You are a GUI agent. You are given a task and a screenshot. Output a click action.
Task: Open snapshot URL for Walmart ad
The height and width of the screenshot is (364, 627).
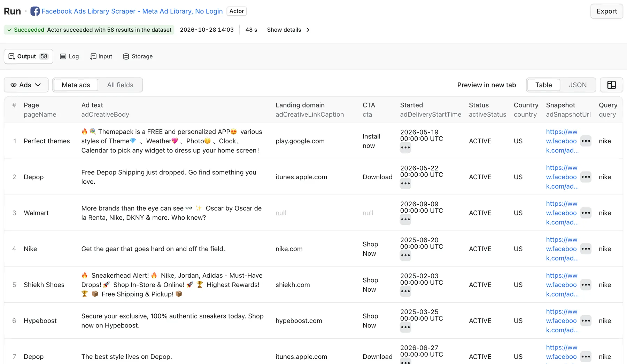(562, 213)
